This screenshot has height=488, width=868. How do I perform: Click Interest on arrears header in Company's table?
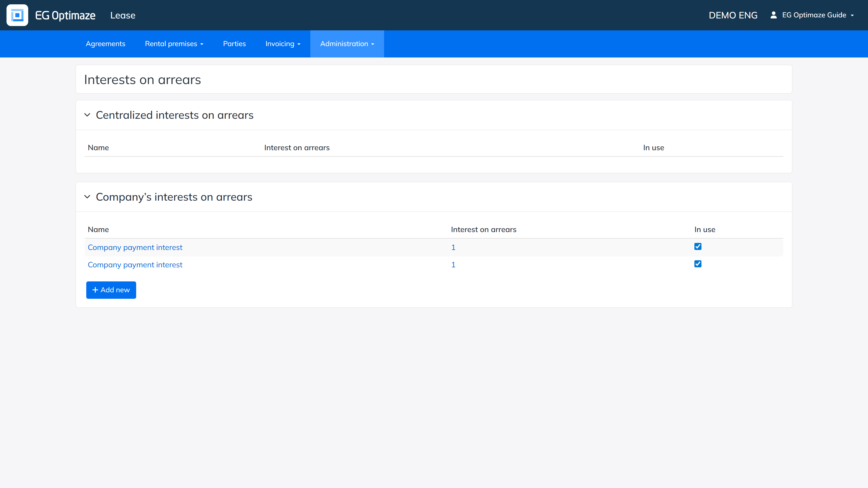pyautogui.click(x=484, y=229)
